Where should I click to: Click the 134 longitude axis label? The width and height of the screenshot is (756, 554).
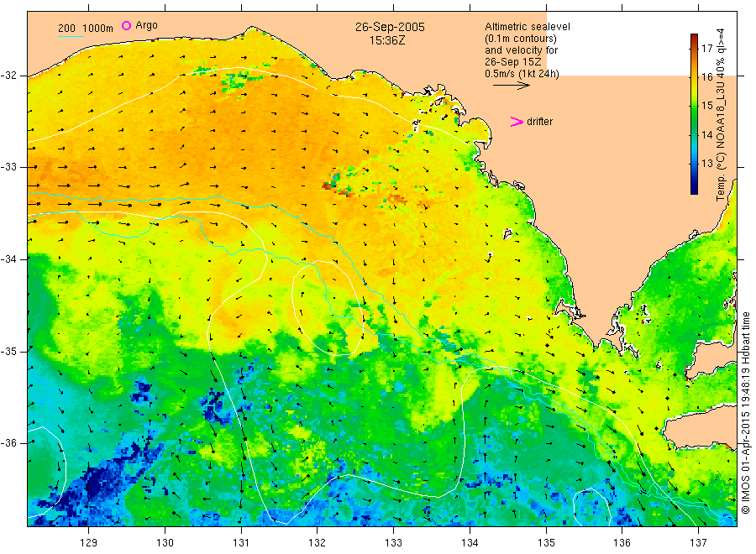tap(470, 543)
